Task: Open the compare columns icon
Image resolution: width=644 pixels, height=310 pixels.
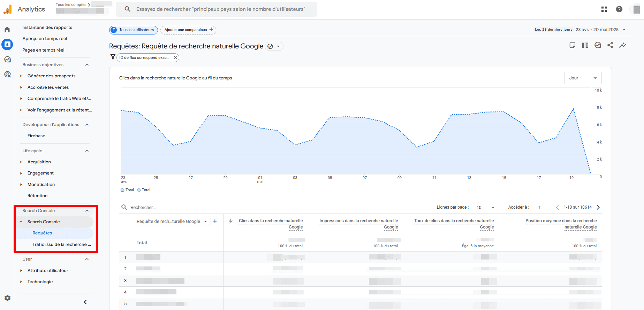Action: [585, 45]
